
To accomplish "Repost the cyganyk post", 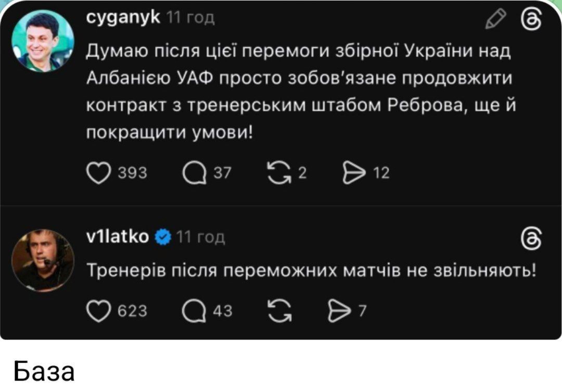I will click(278, 172).
